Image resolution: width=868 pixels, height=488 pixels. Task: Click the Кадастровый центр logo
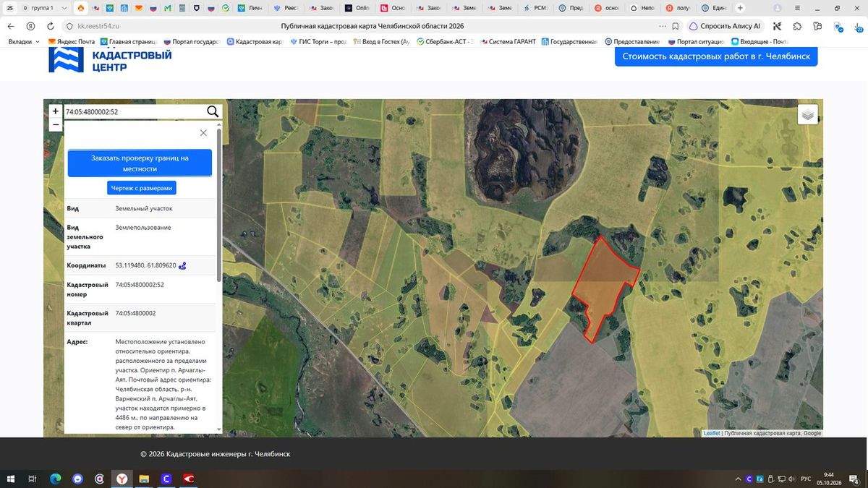point(110,60)
